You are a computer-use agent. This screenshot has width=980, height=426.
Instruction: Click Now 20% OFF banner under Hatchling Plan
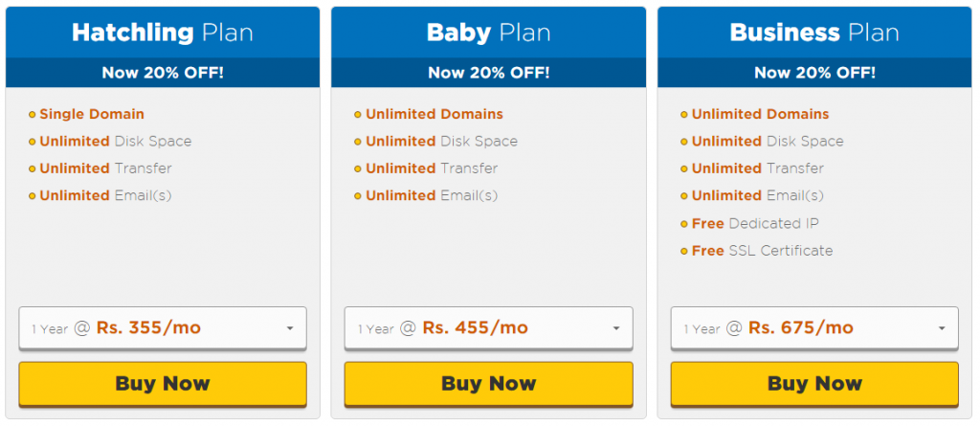(x=163, y=73)
